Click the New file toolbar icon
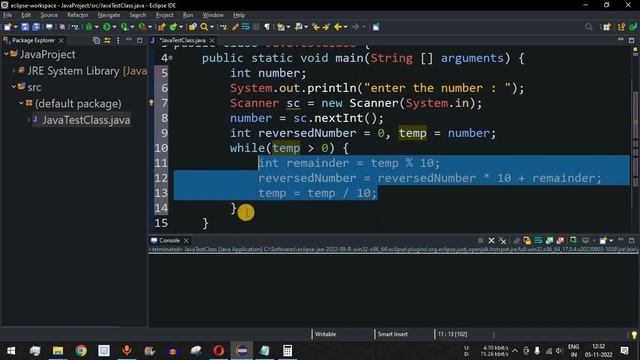This screenshot has height=360, width=640. [x=7, y=27]
